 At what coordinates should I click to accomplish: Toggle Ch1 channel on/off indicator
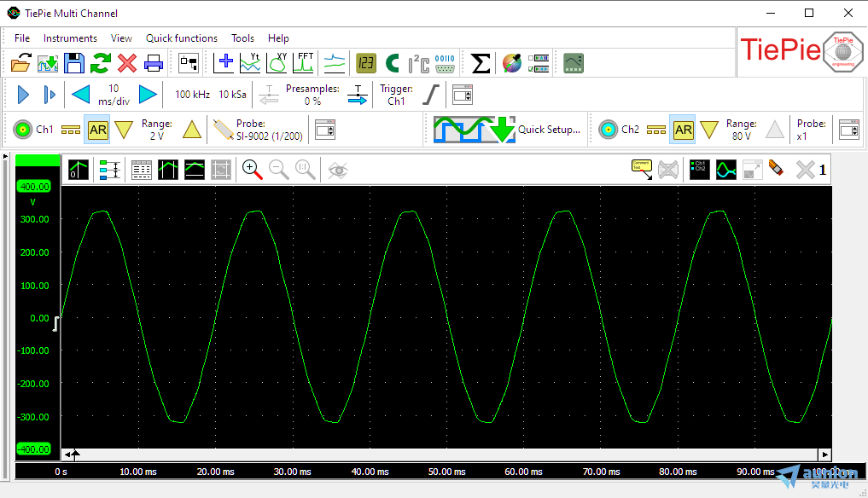23,130
